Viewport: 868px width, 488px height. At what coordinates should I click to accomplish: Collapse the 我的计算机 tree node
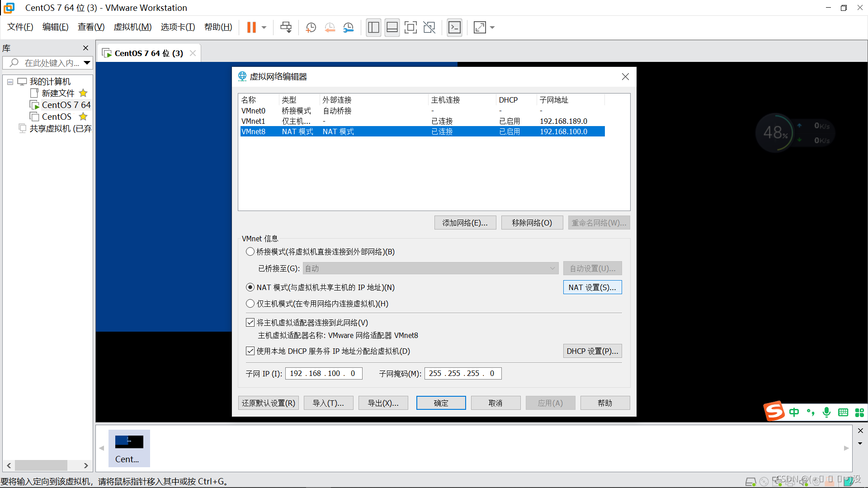coord(10,82)
